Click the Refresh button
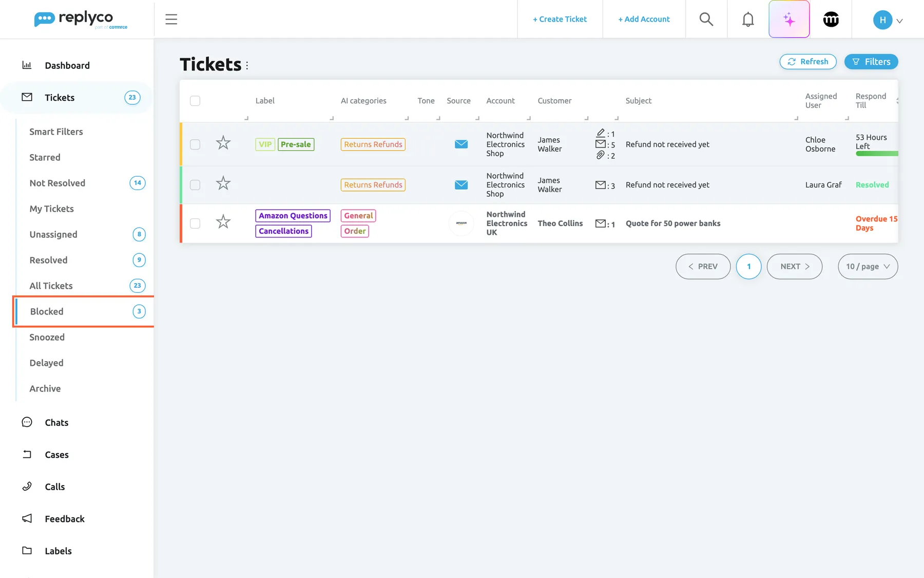Screen dimensions: 924x578 click(807, 62)
